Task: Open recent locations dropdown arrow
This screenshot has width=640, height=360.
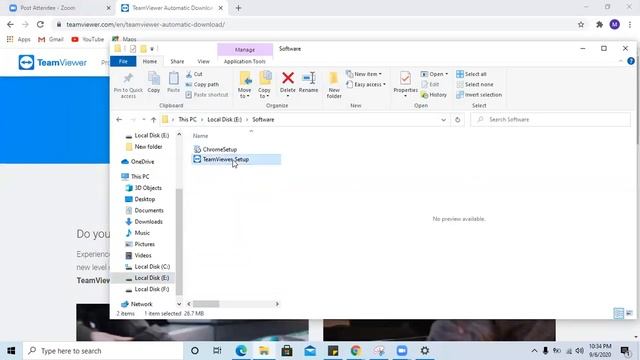Action: (x=144, y=120)
